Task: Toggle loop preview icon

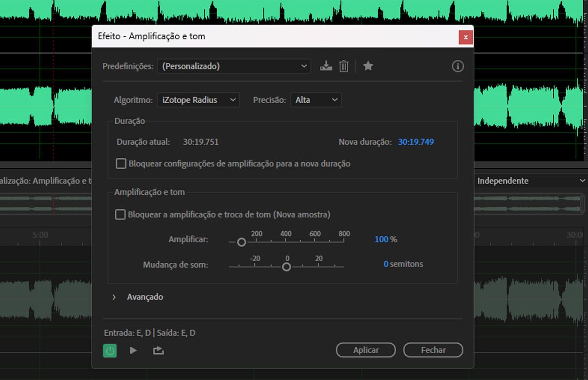Action: [x=158, y=350]
